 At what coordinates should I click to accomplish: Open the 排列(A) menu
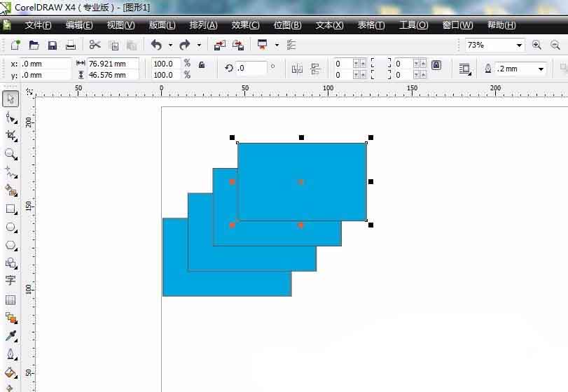point(203,25)
